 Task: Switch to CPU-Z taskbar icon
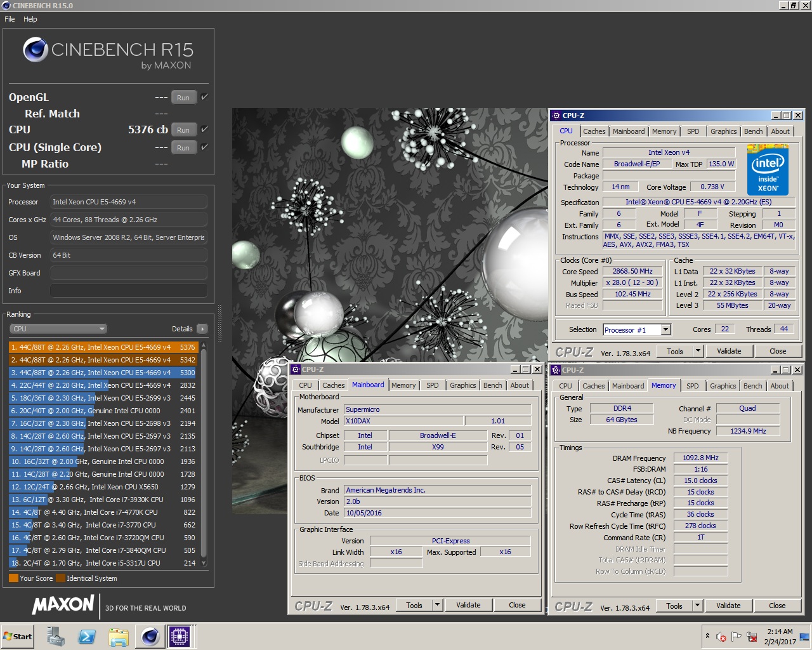180,636
